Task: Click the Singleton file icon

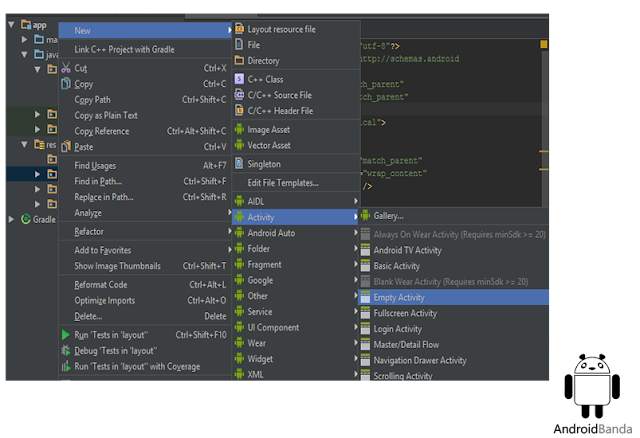Action: click(240, 164)
